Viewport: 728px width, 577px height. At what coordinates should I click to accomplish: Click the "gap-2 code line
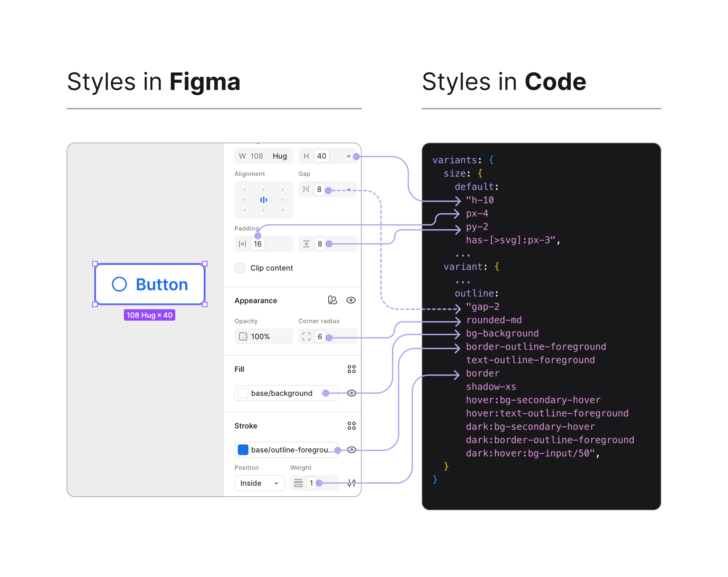point(483,307)
